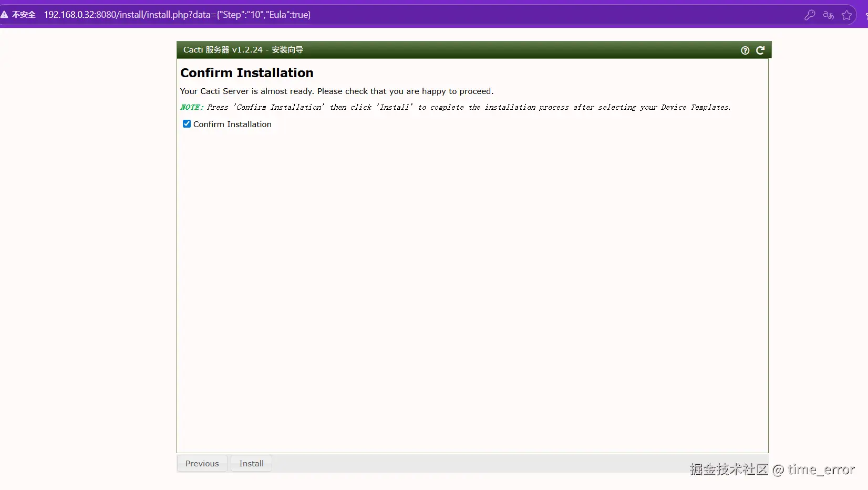Open the browser password key icon
Image resolution: width=868 pixels, height=490 pixels.
[x=810, y=15]
